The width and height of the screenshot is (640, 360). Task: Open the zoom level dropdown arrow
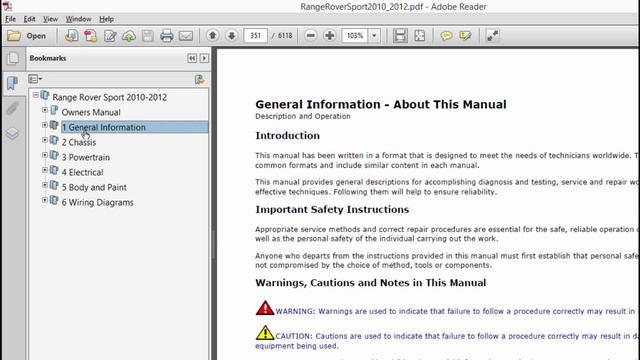374,36
